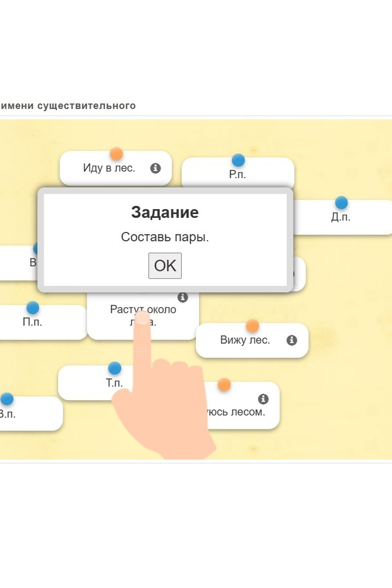Click the orange pin on 'Иду в лес.' card
Screen dimensions: 392x588
(116, 153)
